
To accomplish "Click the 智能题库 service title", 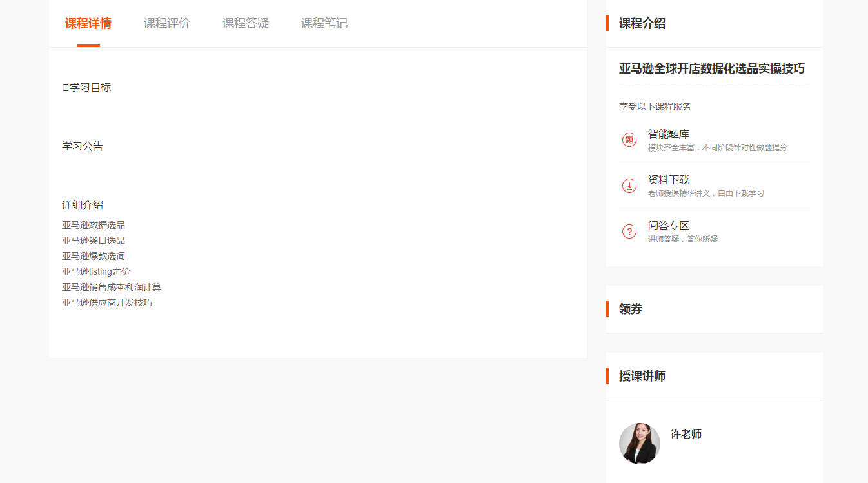I will 669,134.
